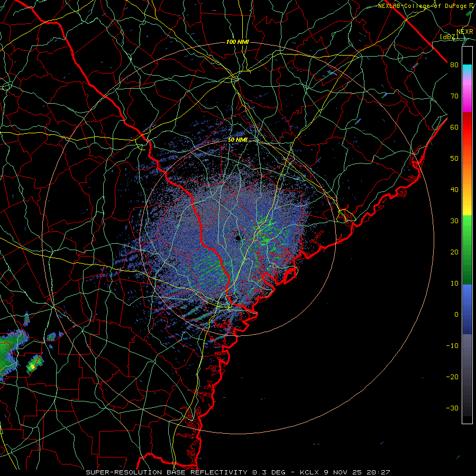Click the 70 value on the reflectivity scale
Viewport: 476px width, 476px height.
(454, 96)
